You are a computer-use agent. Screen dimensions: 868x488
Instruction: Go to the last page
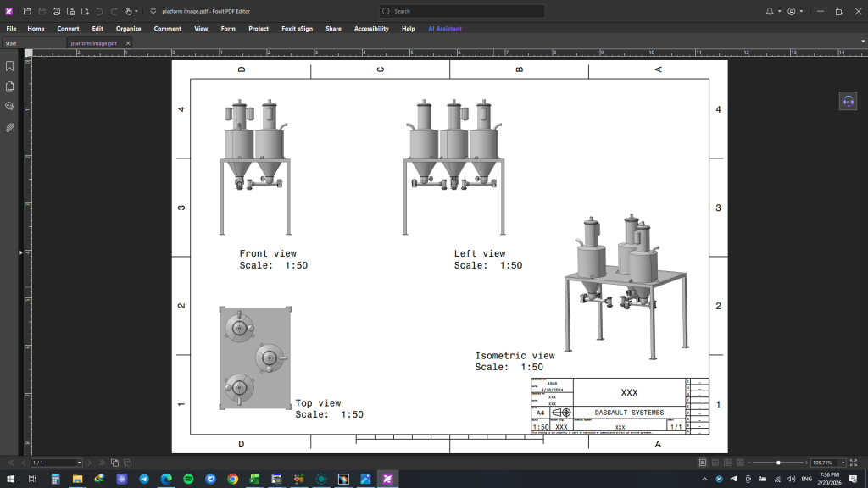tap(102, 463)
